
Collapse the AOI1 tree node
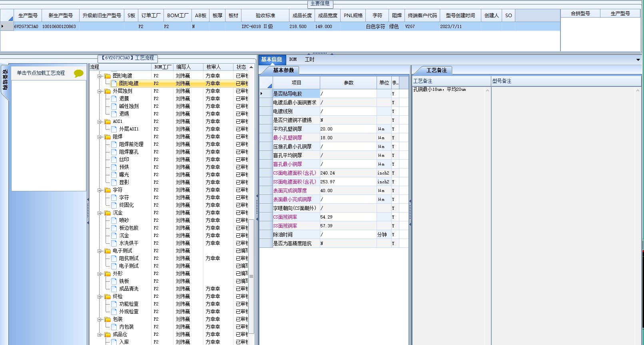click(100, 122)
